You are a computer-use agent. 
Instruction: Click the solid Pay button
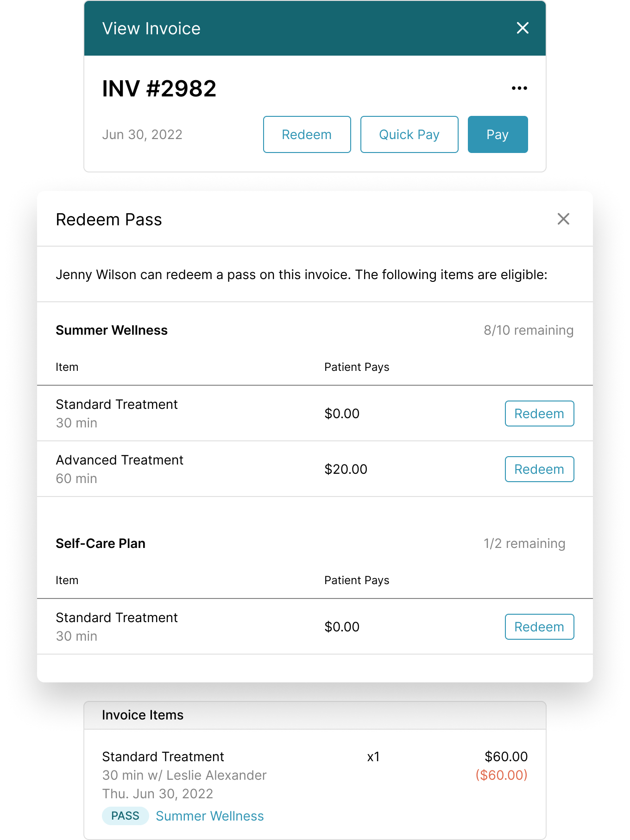click(498, 134)
